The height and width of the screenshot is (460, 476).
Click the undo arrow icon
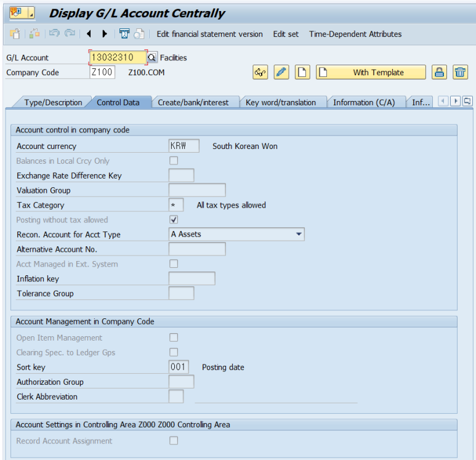[54, 33]
